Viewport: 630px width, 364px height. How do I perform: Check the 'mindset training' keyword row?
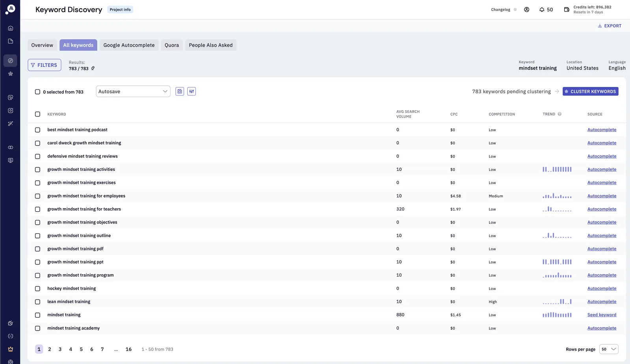(x=37, y=315)
